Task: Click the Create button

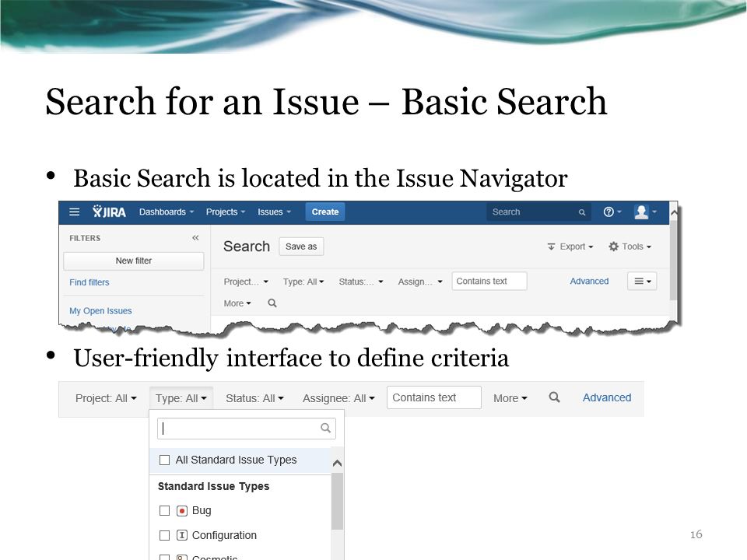Action: click(x=325, y=212)
